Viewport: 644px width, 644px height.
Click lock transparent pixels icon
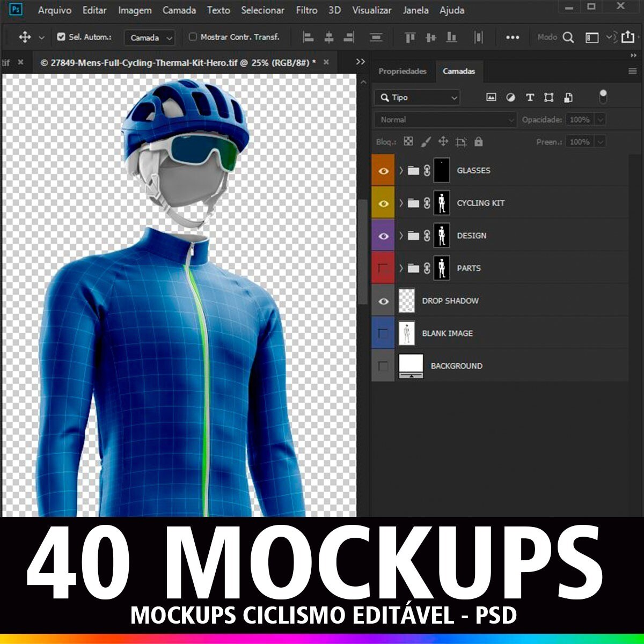(x=408, y=142)
